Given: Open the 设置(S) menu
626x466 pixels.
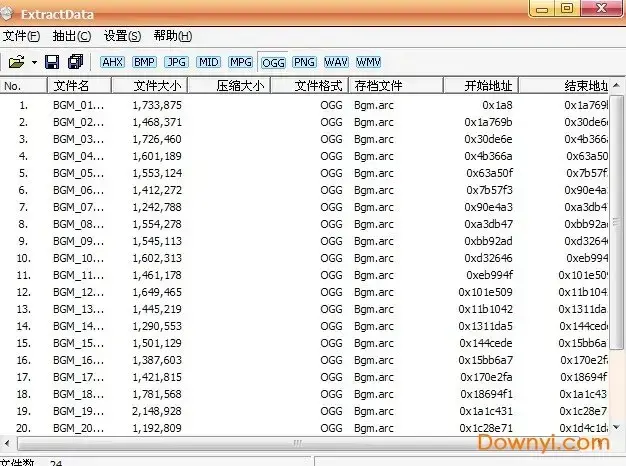Looking at the screenshot, I should pos(122,36).
